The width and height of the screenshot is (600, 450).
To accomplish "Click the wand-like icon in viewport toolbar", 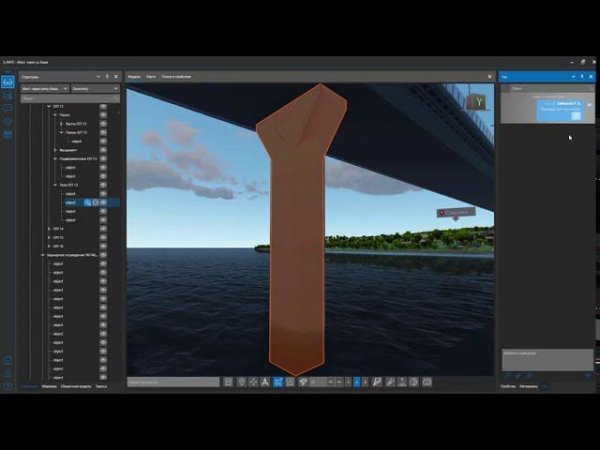I will [390, 382].
